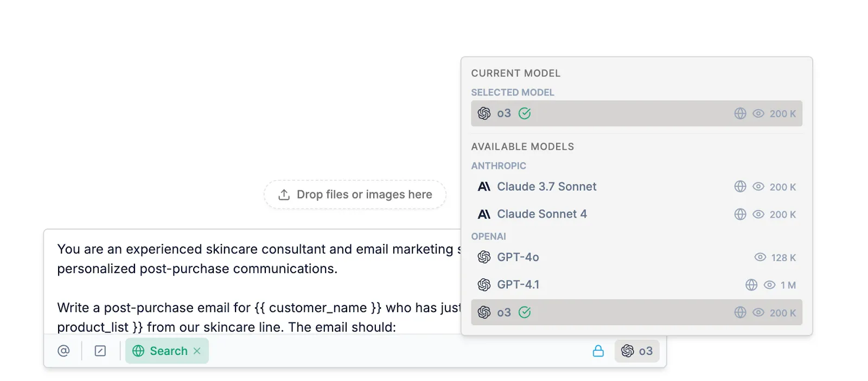The height and width of the screenshot is (381, 868).
Task: Click the 128 K context label
Action: 783,258
